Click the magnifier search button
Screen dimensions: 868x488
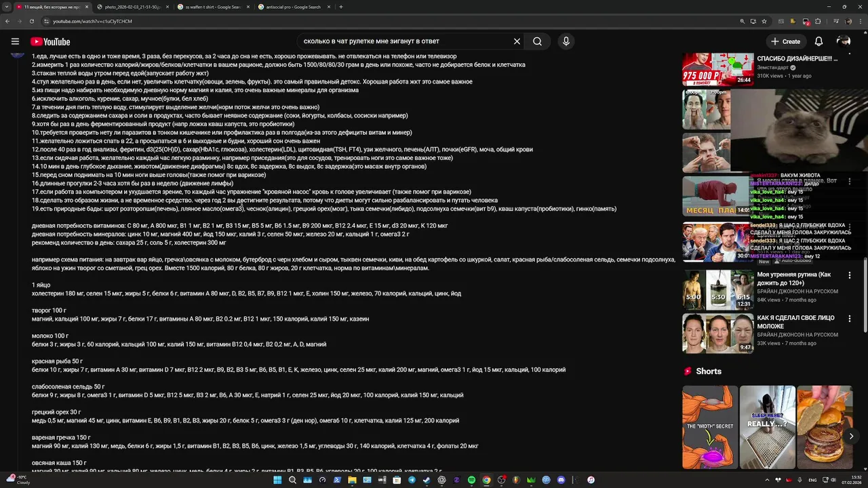coord(537,41)
